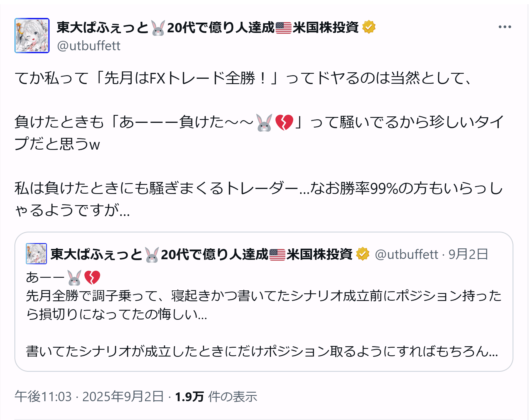Click the US flag emoji in the quoted tweet name

click(x=277, y=255)
